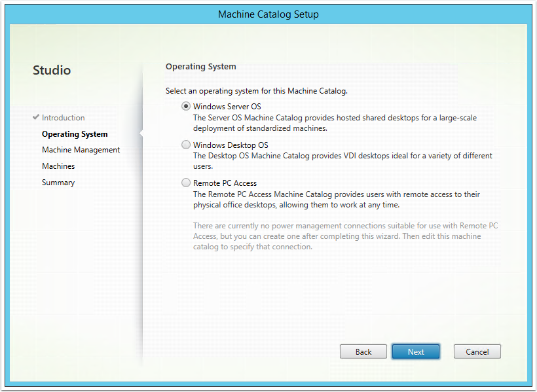Click the grey power management connections note
The width and height of the screenshot is (537, 392).
pos(346,236)
